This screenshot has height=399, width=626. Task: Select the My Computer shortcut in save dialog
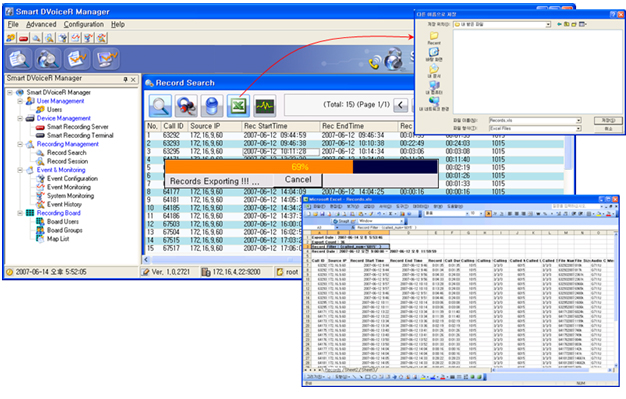tap(434, 88)
